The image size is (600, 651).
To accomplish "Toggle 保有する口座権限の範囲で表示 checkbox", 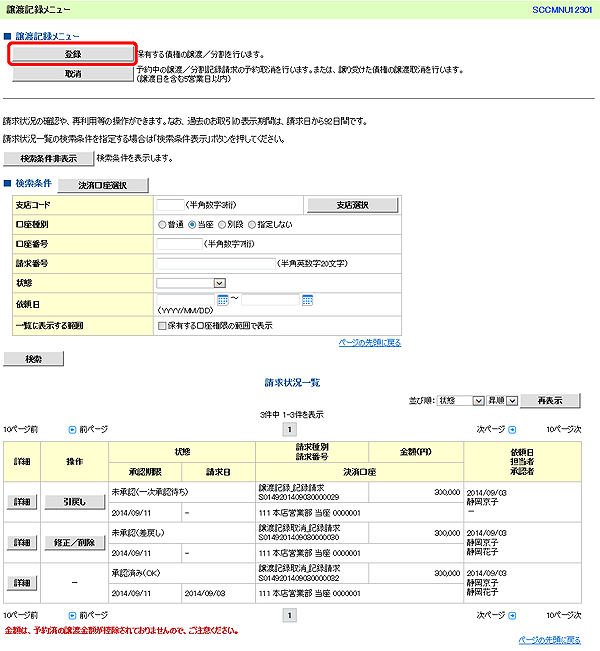I will (x=162, y=326).
